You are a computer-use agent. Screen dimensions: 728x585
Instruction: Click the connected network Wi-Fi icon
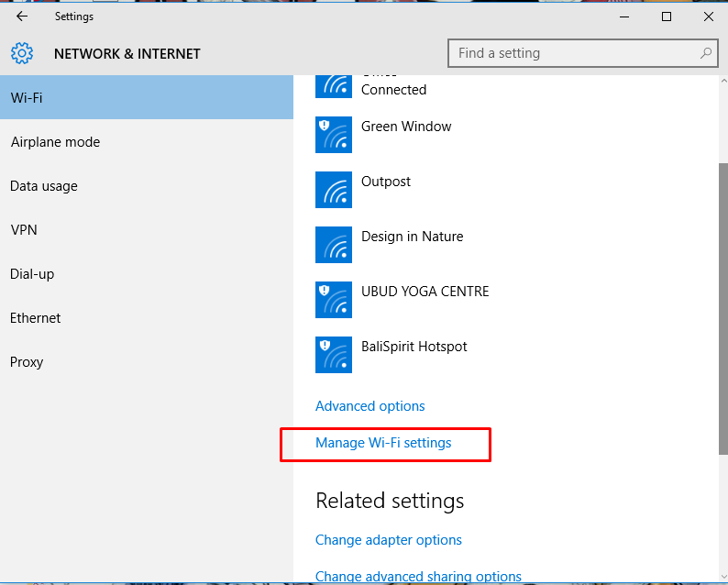click(x=334, y=86)
